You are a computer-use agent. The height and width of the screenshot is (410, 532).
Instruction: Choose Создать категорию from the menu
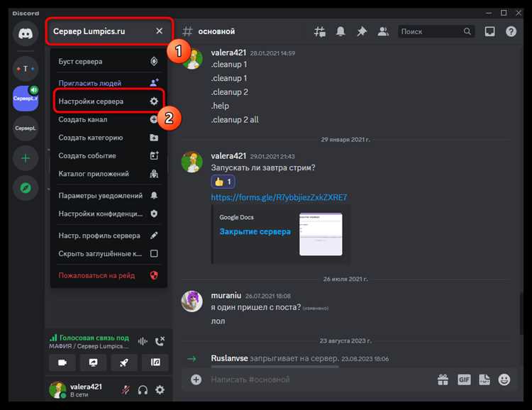click(x=109, y=138)
